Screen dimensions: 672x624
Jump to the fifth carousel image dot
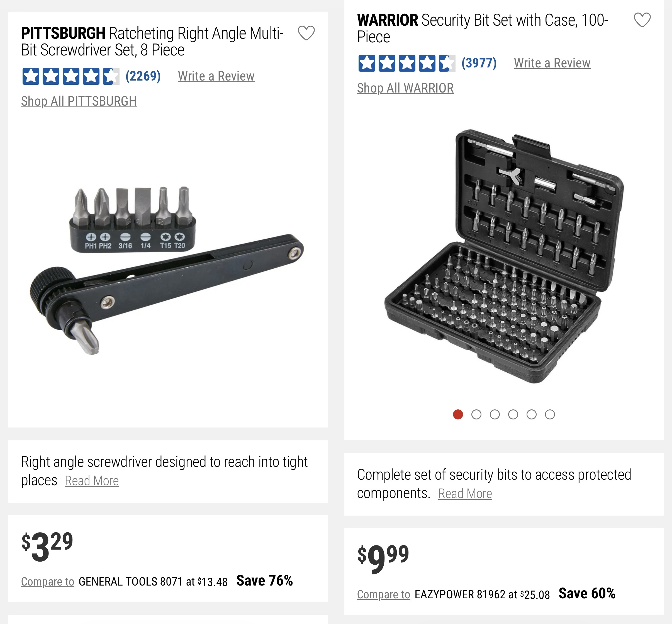coord(532,414)
